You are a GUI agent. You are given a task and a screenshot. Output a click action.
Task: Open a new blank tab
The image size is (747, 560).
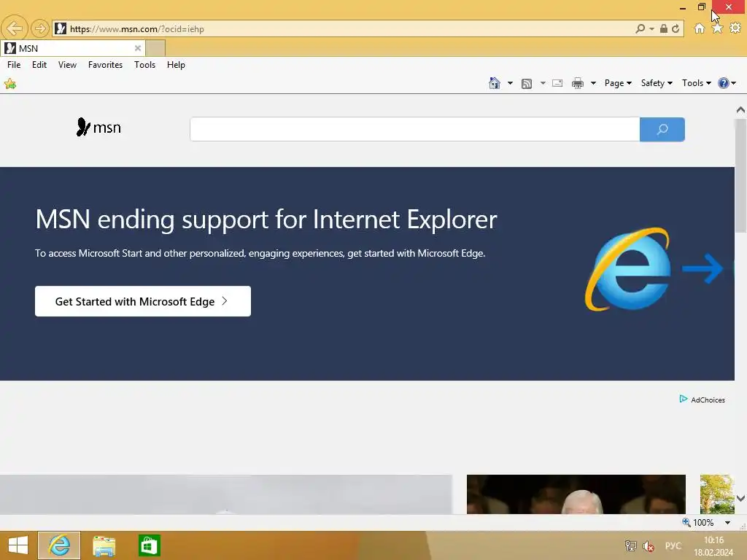point(155,48)
